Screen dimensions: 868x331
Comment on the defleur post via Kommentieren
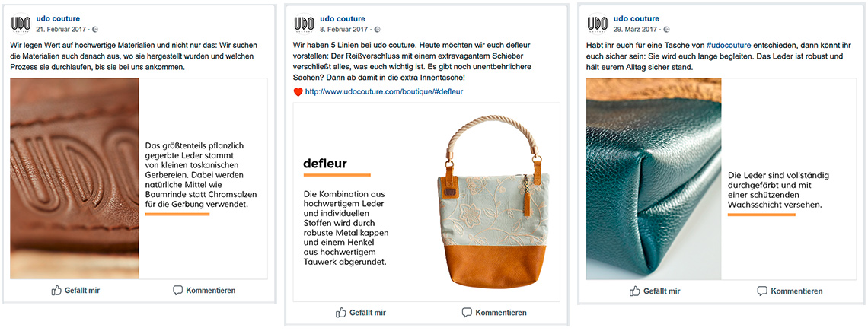(x=494, y=313)
